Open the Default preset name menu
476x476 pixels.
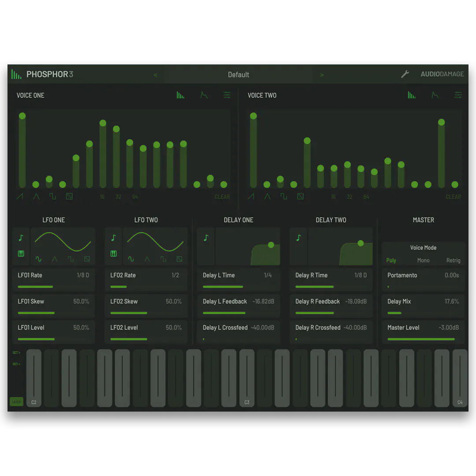tap(238, 75)
